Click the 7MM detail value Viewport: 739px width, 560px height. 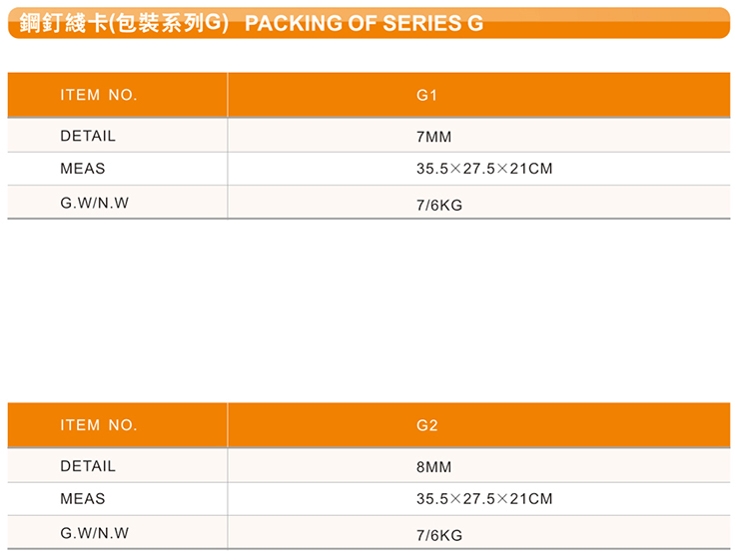click(433, 137)
